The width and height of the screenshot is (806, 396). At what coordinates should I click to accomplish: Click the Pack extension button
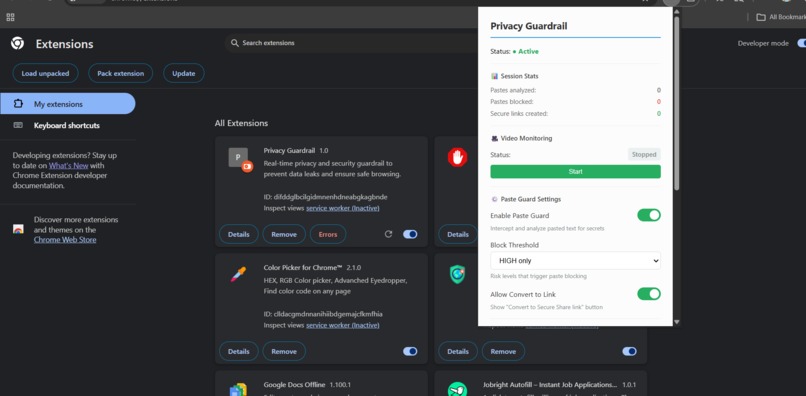pos(121,74)
